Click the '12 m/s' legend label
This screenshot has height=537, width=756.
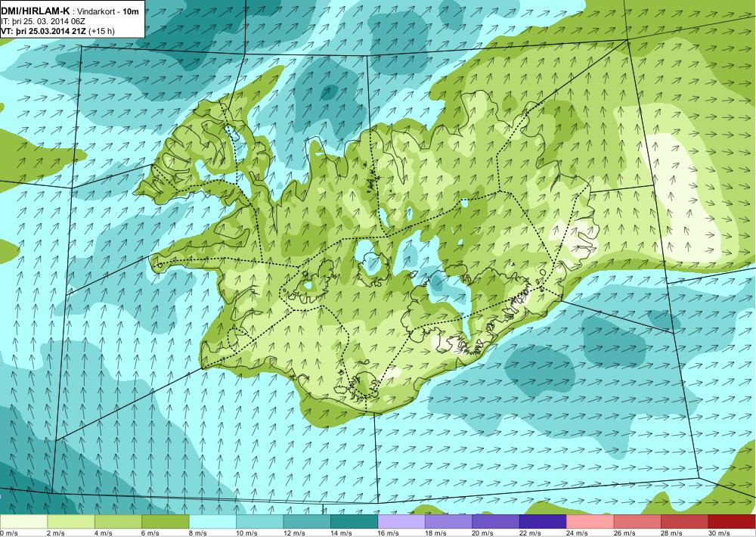pyautogui.click(x=294, y=532)
